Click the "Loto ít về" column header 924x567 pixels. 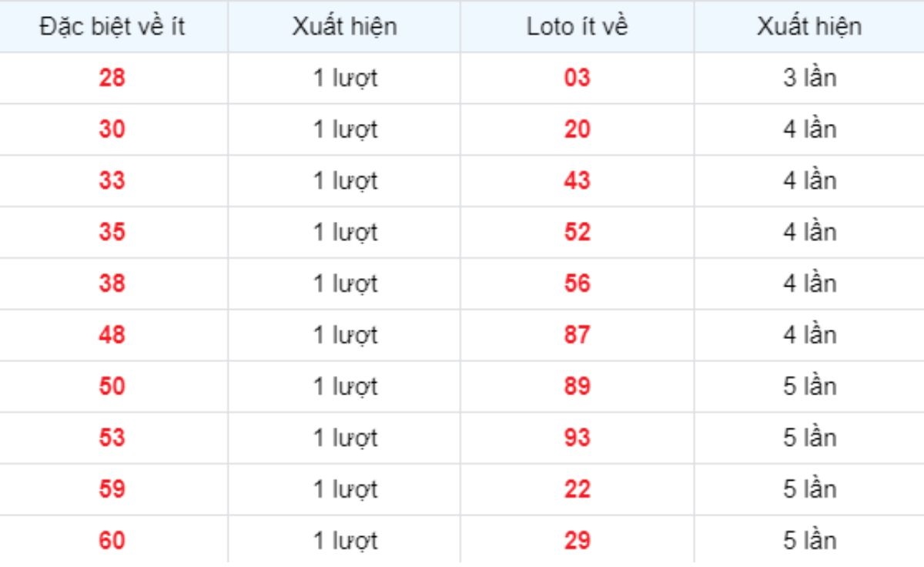pyautogui.click(x=577, y=26)
